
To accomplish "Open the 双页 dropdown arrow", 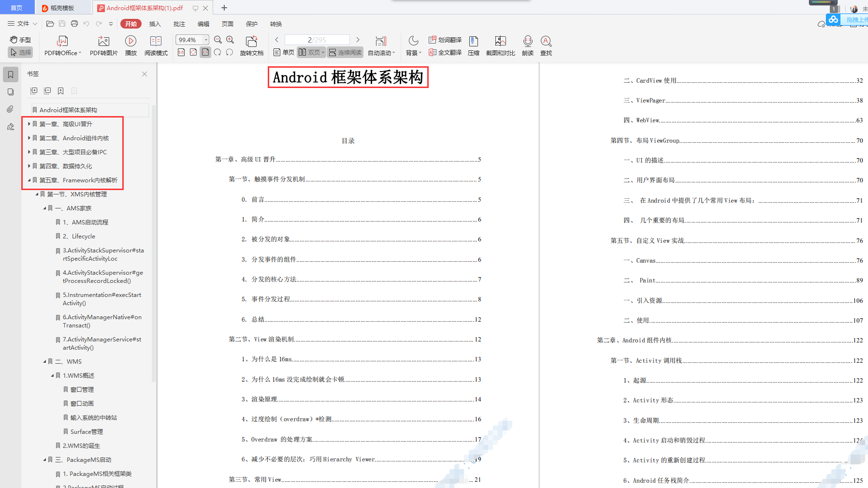I will 323,52.
